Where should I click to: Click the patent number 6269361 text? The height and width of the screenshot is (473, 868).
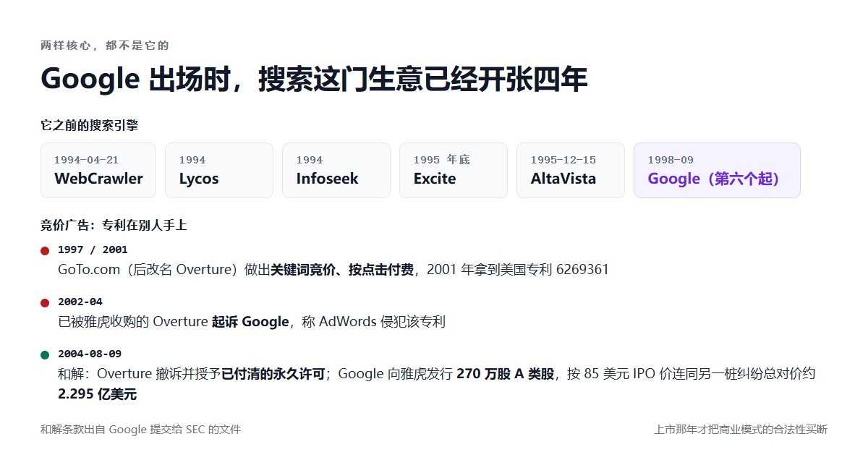(582, 270)
